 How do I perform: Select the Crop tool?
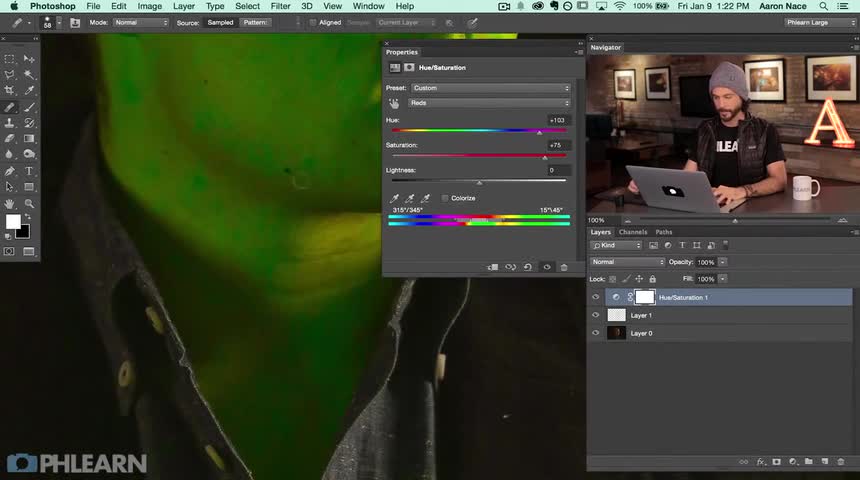point(9,91)
